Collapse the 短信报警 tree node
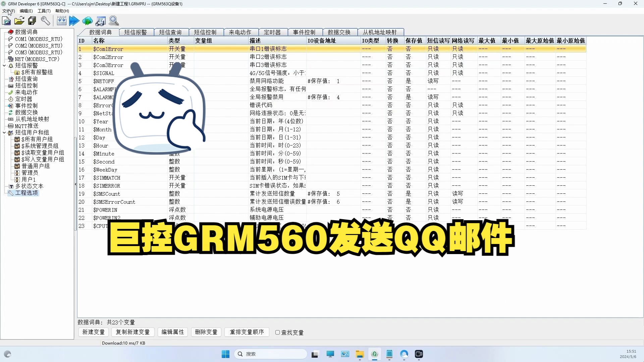Image resolution: width=644 pixels, height=362 pixels. (4, 66)
